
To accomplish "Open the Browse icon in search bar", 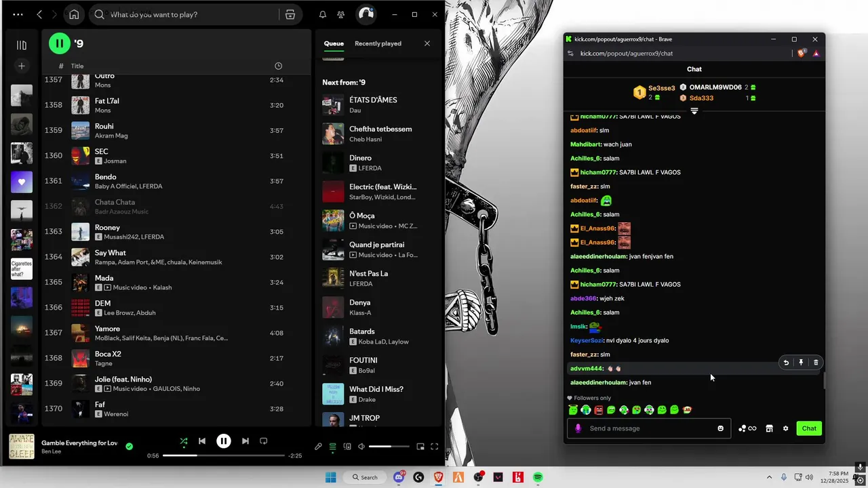I will [x=290, y=14].
